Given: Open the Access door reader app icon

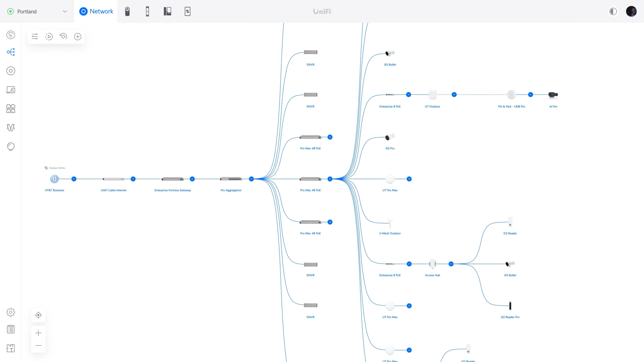Looking at the screenshot, I should 147,11.
